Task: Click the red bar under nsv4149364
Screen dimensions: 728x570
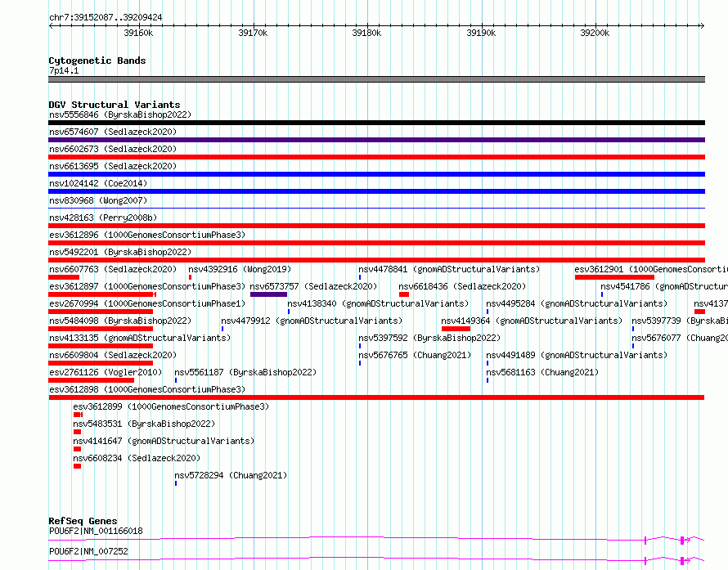Action: coord(456,329)
